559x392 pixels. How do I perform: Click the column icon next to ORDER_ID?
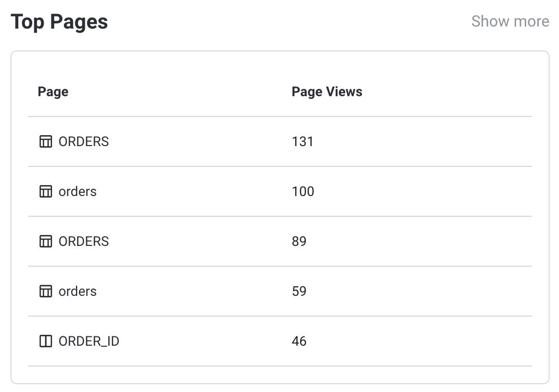(x=46, y=341)
